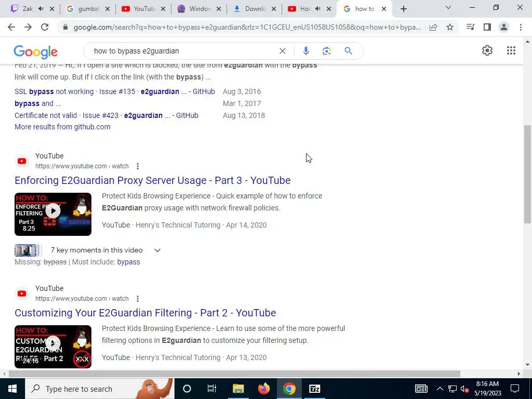The image size is (532, 399).
Task: Go forward using the browser forward arrow
Action: coord(28,27)
